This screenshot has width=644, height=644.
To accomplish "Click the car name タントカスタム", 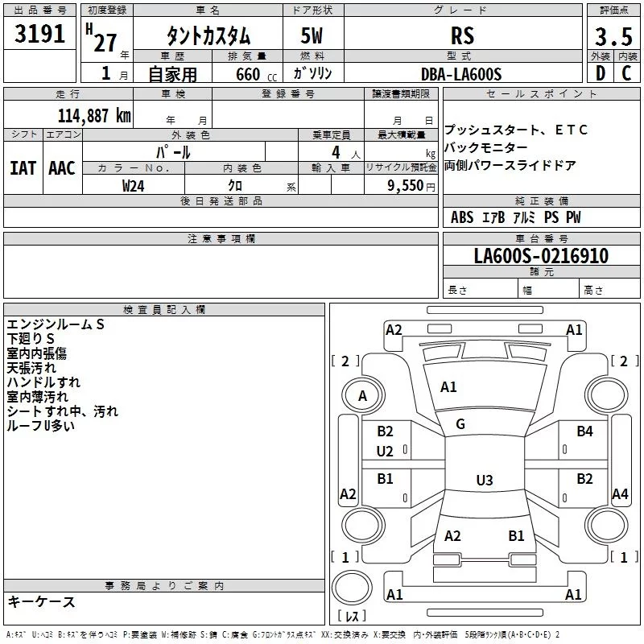I will click(x=208, y=35).
